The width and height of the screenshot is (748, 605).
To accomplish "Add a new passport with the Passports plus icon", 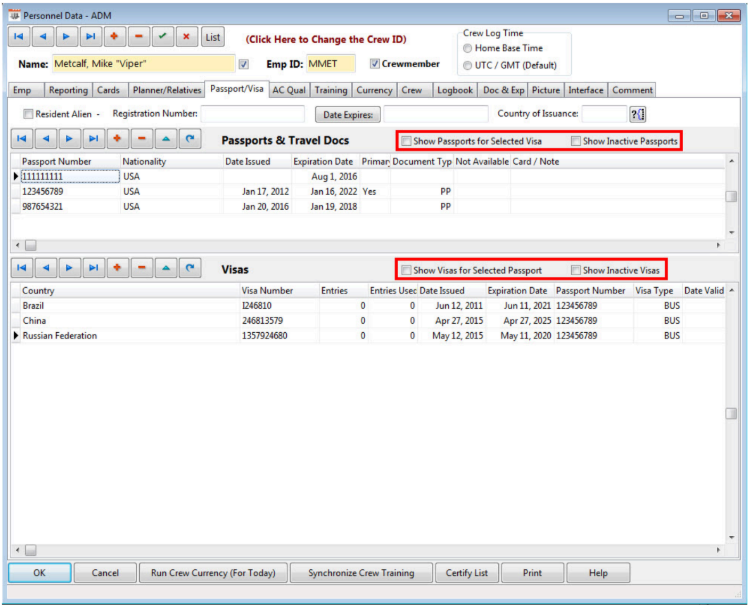I will tap(116, 140).
